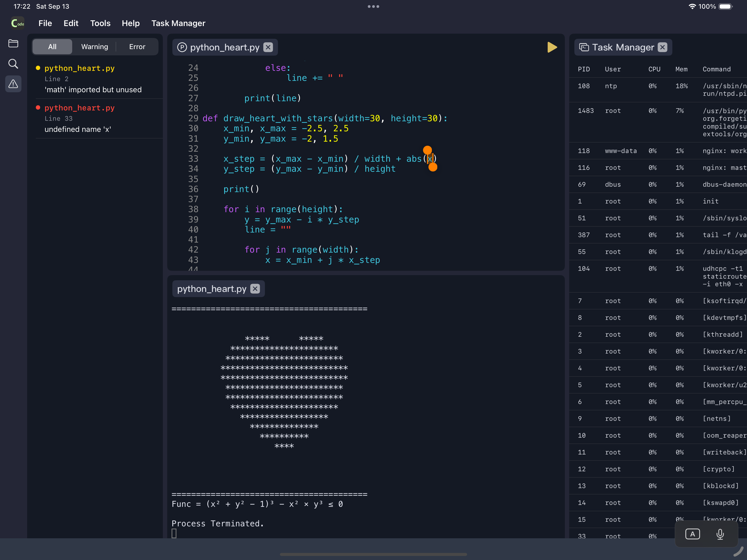The height and width of the screenshot is (560, 747).
Task: Run the script with the play button
Action: tap(552, 47)
